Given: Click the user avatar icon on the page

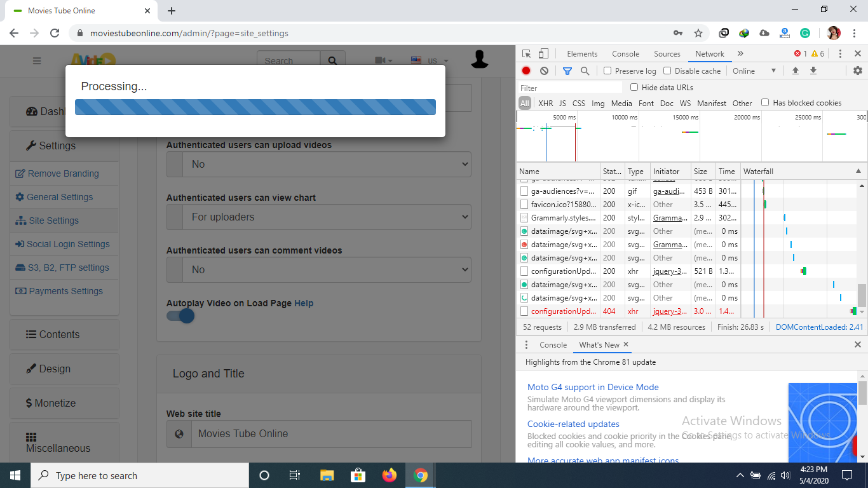Looking at the screenshot, I should pos(480,58).
